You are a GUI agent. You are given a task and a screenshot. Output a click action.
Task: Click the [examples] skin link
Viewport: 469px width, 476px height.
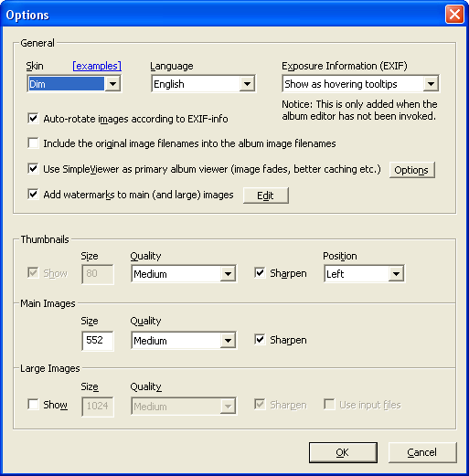tap(97, 66)
